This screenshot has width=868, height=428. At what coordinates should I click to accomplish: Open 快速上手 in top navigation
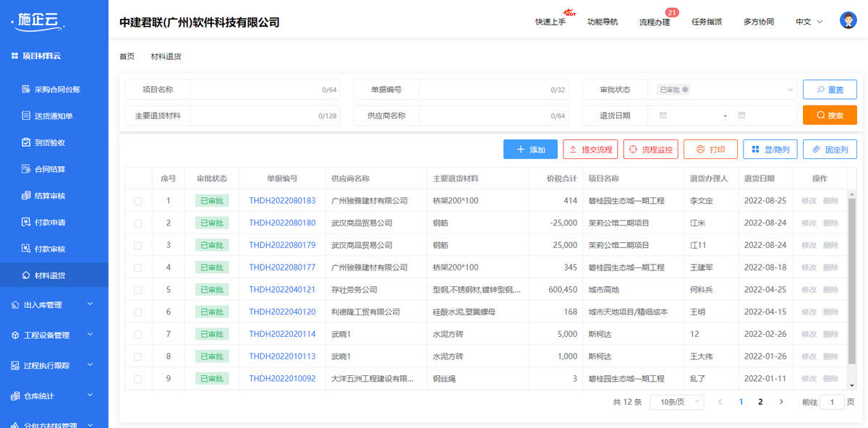[x=550, y=22]
